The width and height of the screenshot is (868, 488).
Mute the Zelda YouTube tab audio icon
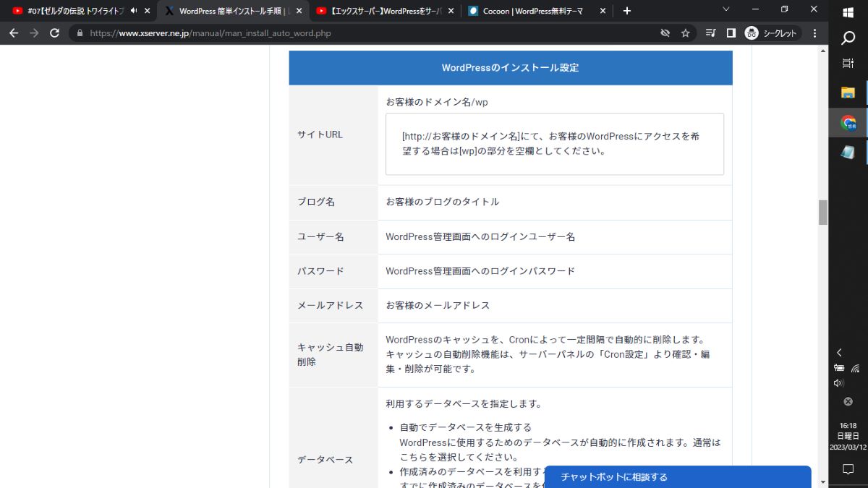coord(134,11)
